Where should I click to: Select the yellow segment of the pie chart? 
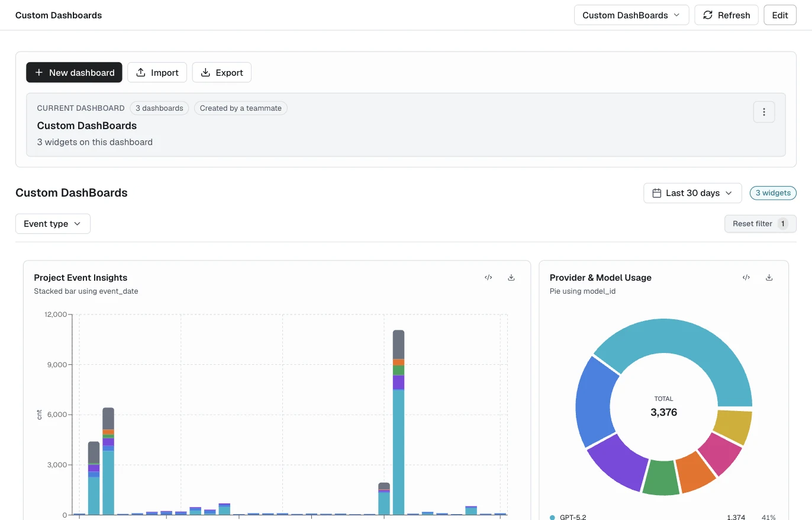click(733, 426)
